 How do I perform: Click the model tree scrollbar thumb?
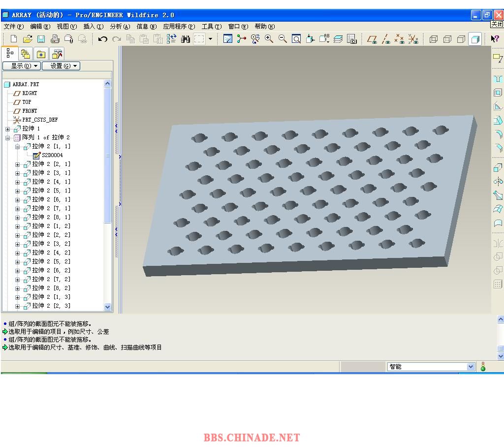click(107, 156)
